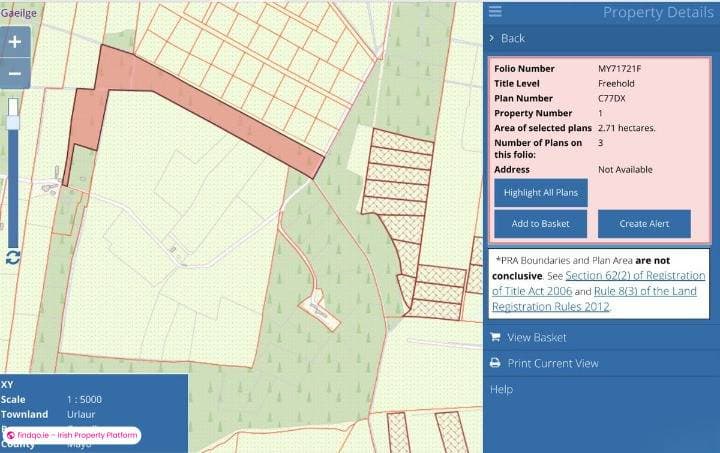The image size is (720, 453).
Task: Go back using the Back chevron
Action: [492, 38]
